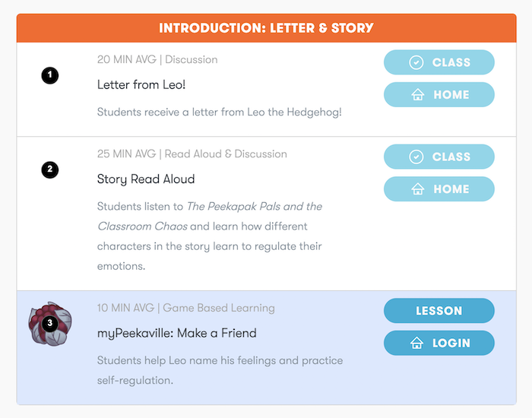This screenshot has height=418, width=532.
Task: Click the checkmark icon in Story Read Aloud CLASS button
Action: click(x=416, y=157)
